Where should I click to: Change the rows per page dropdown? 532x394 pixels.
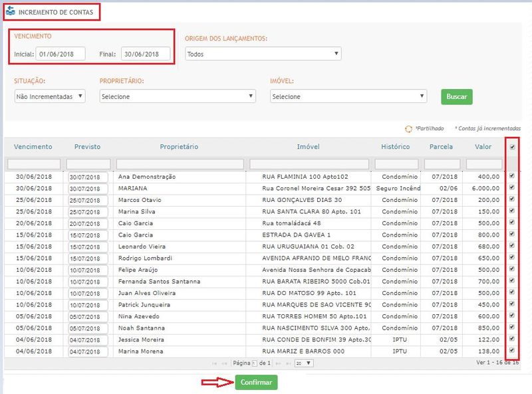(304, 363)
